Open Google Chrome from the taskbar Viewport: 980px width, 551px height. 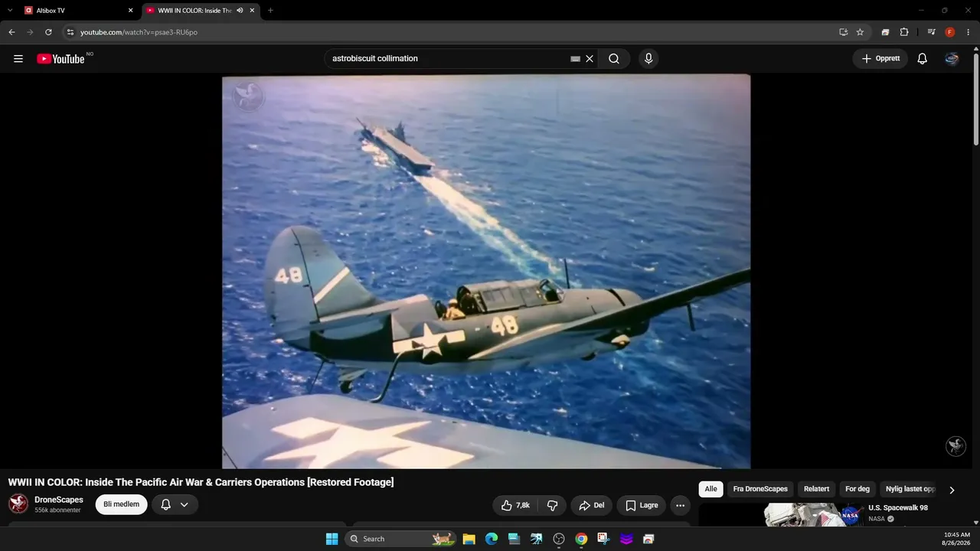tap(581, 539)
